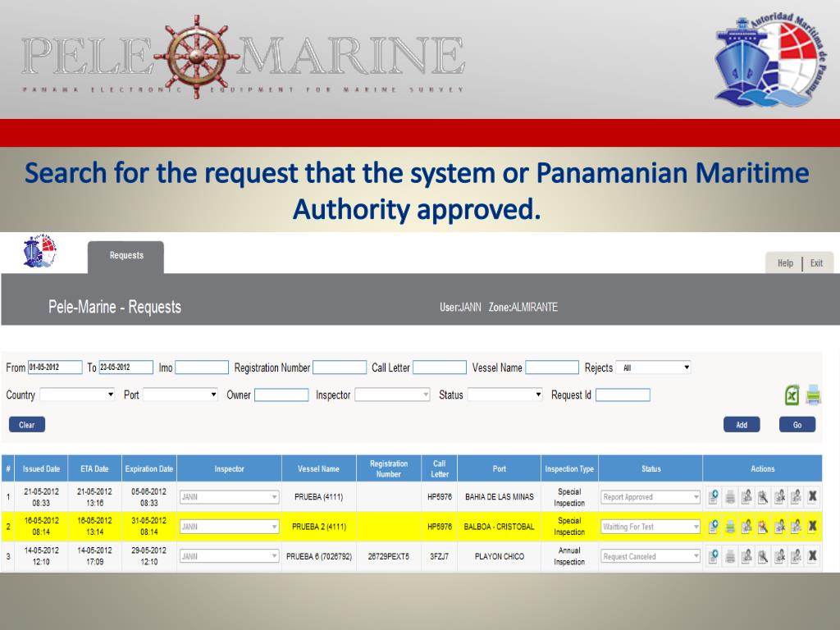This screenshot has height=630, width=840.
Task: Open the Help menu item
Action: click(785, 263)
